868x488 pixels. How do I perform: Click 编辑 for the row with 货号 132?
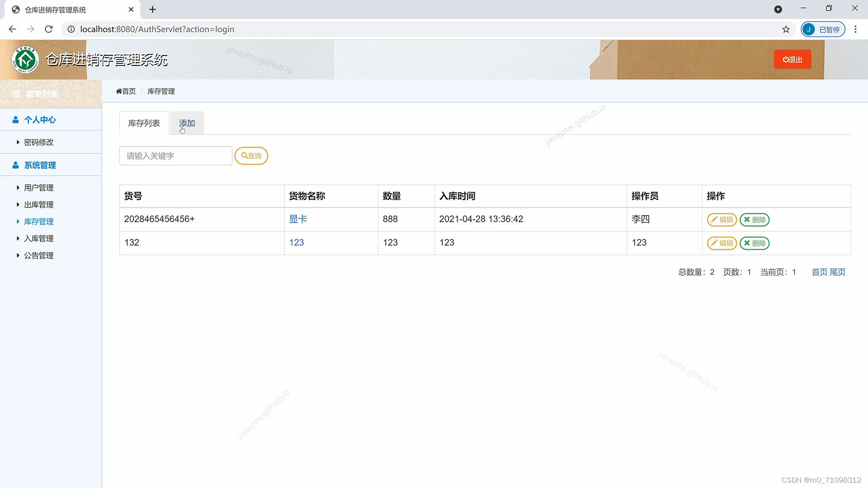[722, 243]
